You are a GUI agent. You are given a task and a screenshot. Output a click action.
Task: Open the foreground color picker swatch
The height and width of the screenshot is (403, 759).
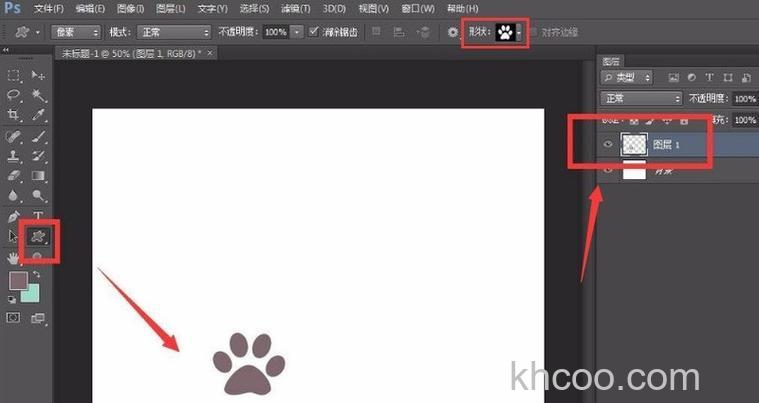pyautogui.click(x=18, y=281)
